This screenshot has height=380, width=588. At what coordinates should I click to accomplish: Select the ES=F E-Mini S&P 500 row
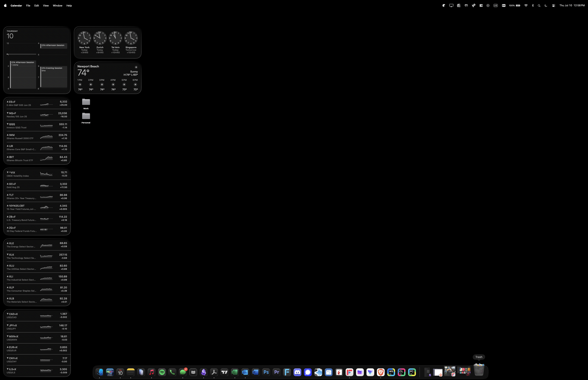click(37, 103)
